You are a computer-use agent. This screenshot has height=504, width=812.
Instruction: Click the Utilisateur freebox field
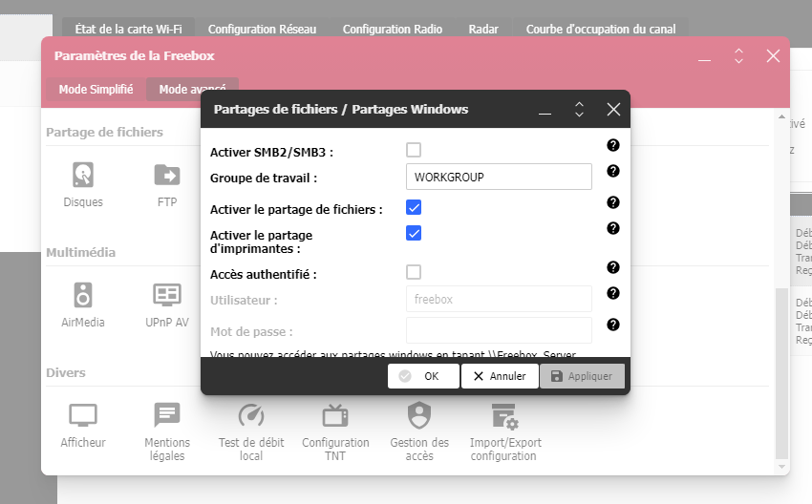pyautogui.click(x=499, y=299)
